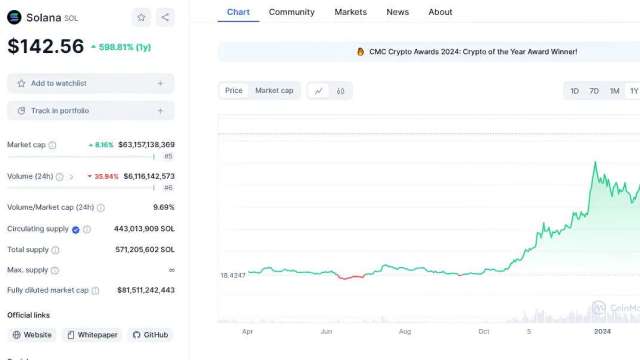The image size is (640, 360).
Task: Click info icon next to Fully diluted market cap
Action: 95,291
